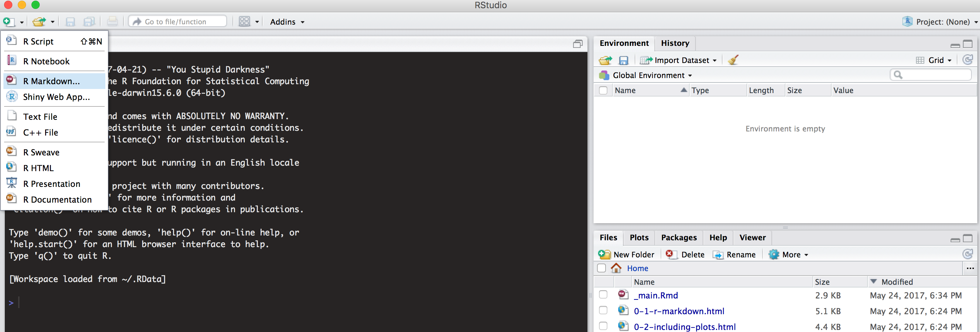Viewport: 980px width, 332px height.
Task: Open the Addins dropdown menu
Action: pos(287,22)
